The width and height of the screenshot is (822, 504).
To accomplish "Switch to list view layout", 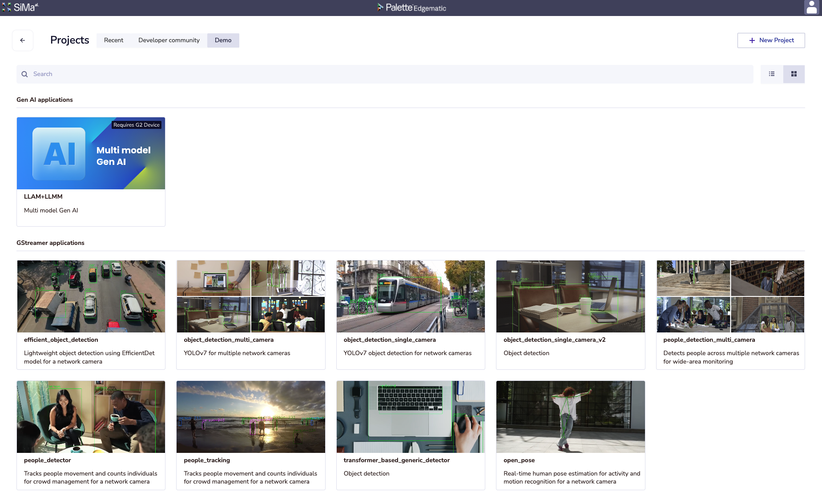I will point(772,74).
